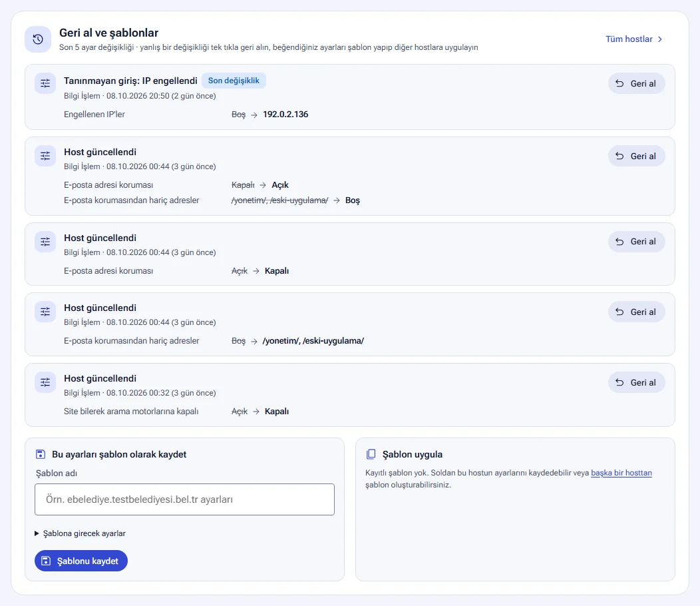
Task: Revert the Açık → Kapalı e-posta koruması change
Action: (x=637, y=242)
